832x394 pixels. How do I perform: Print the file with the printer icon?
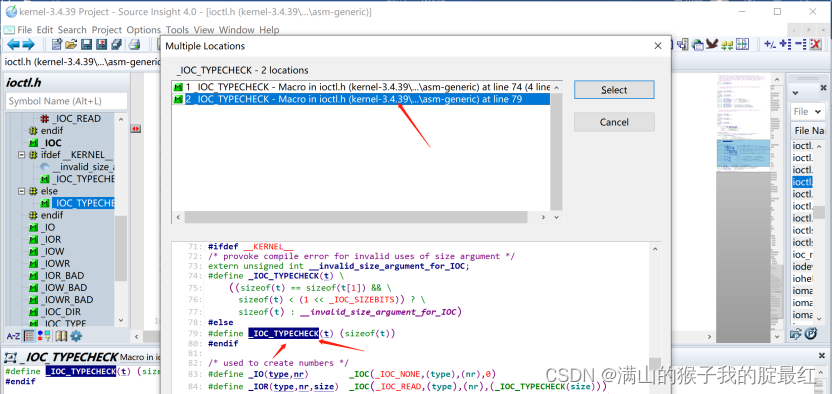coord(135,45)
